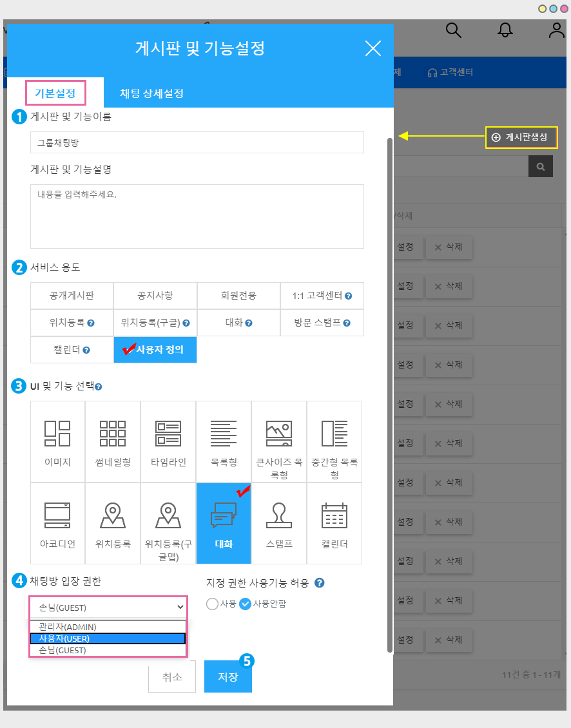
Task: Select the 캘린더 calendar UI icon
Action: click(x=334, y=515)
